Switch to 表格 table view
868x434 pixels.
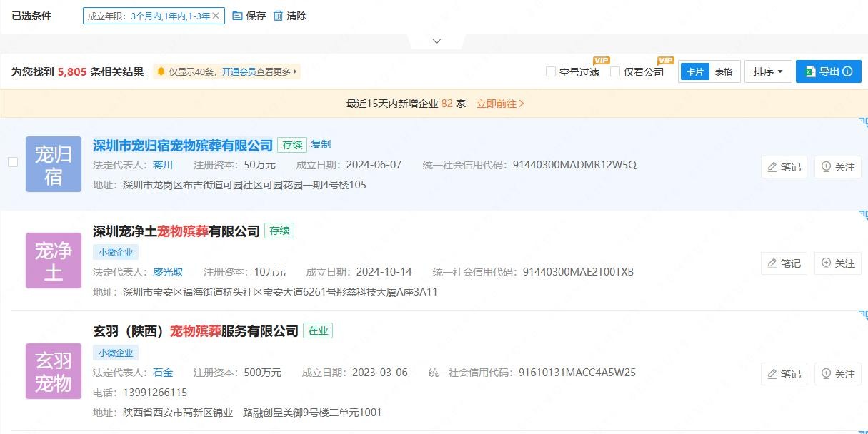(x=724, y=71)
